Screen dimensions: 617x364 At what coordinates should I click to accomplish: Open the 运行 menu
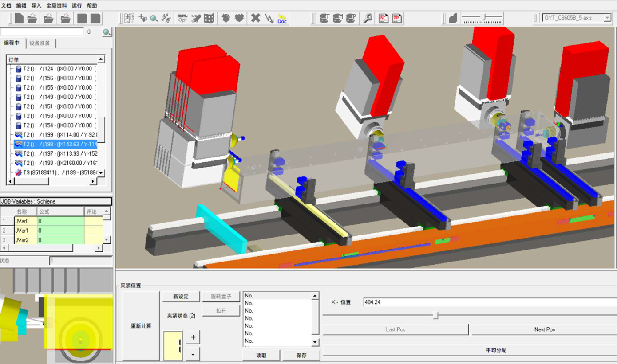click(x=77, y=5)
